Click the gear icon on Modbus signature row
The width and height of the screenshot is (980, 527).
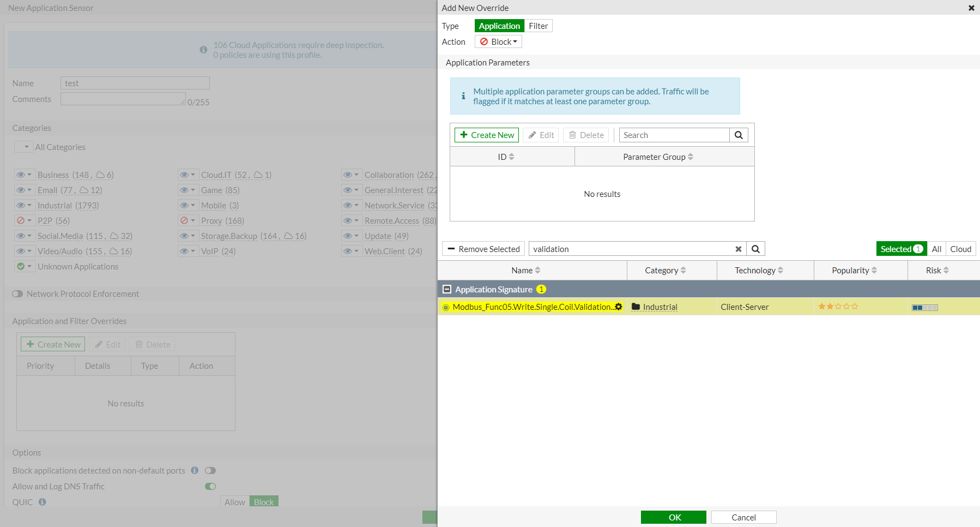pos(619,307)
